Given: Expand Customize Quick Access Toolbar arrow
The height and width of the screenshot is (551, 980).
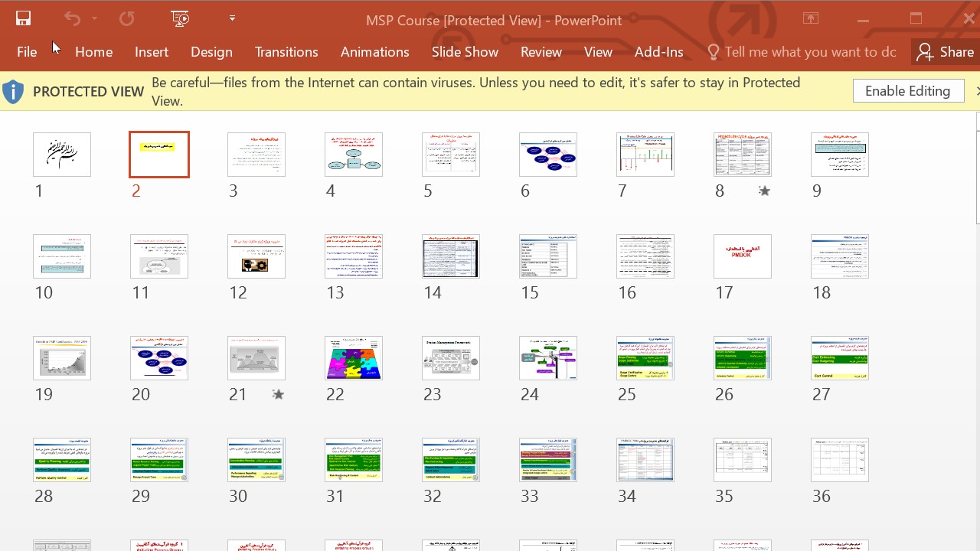Looking at the screenshot, I should pyautogui.click(x=232, y=18).
